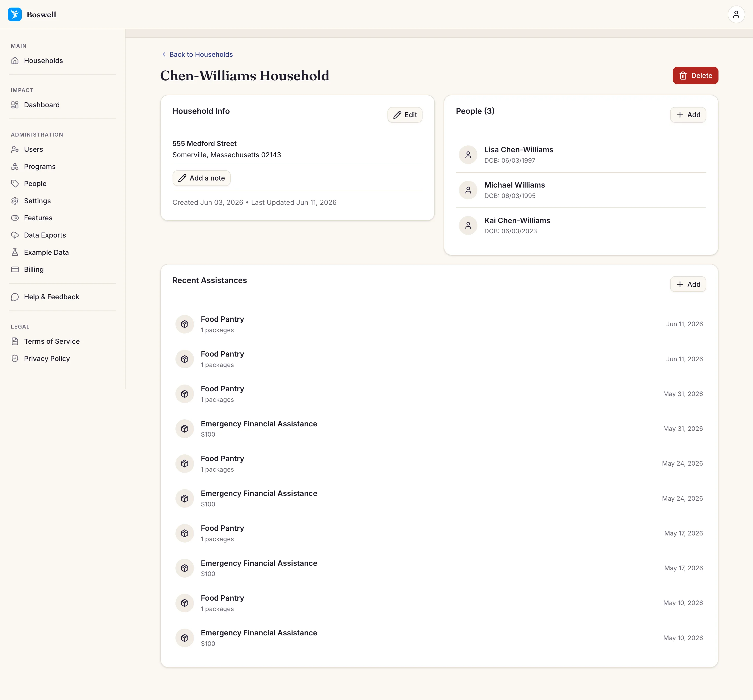Click the Programs shapes icon
This screenshot has height=700, width=753.
click(x=15, y=167)
